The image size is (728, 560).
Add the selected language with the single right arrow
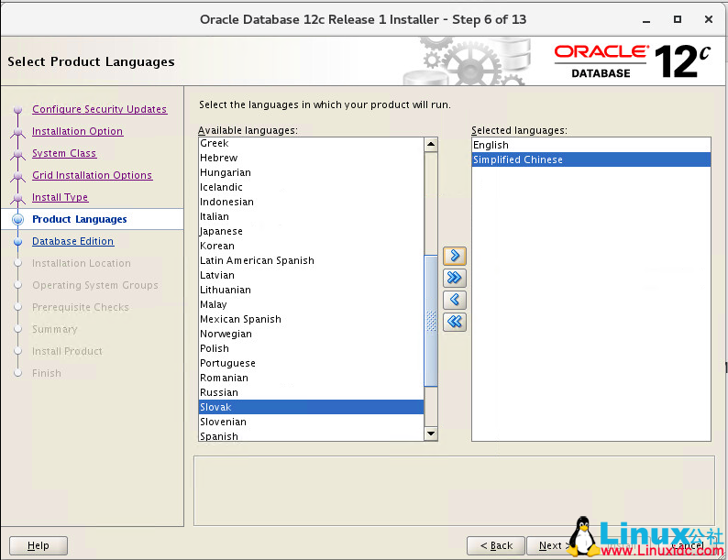click(x=455, y=256)
